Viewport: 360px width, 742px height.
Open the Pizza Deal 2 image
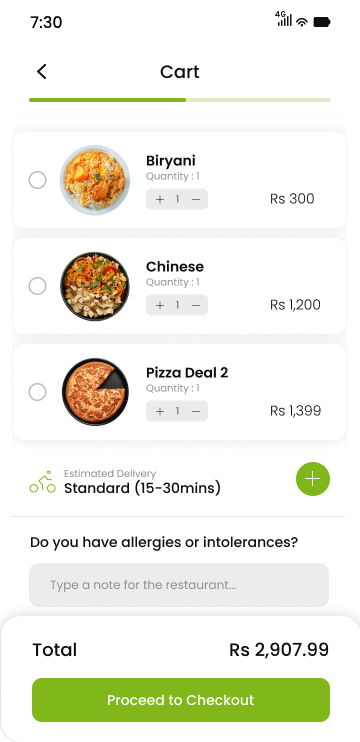point(95,392)
